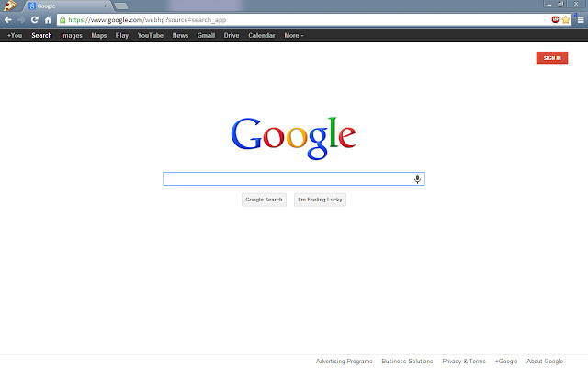This screenshot has width=588, height=368.
Task: Open Calendar from the top bar
Action: pyautogui.click(x=262, y=35)
